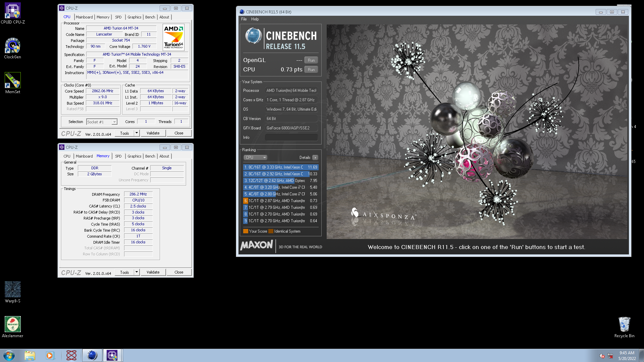Switch to About tab in top CPU-Z
Viewport: 644px width, 362px height.
164,17
